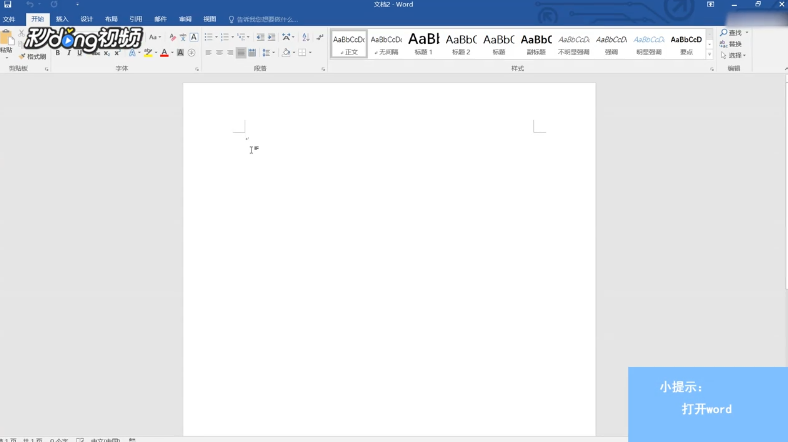Switch to the Layout (布局) tab
The height and width of the screenshot is (442, 788).
pyautogui.click(x=111, y=19)
